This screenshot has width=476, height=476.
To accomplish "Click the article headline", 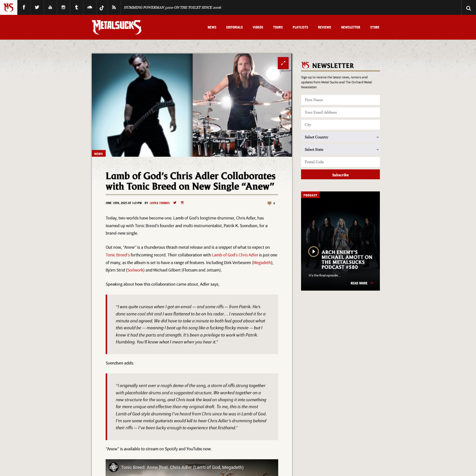I will point(190,181).
